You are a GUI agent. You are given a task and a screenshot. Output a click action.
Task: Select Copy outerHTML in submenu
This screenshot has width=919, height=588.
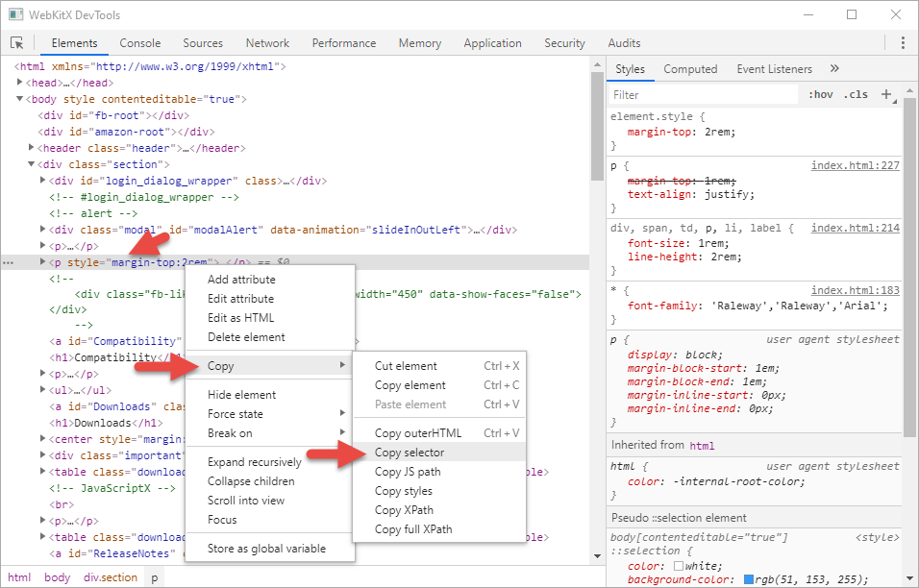click(x=439, y=433)
